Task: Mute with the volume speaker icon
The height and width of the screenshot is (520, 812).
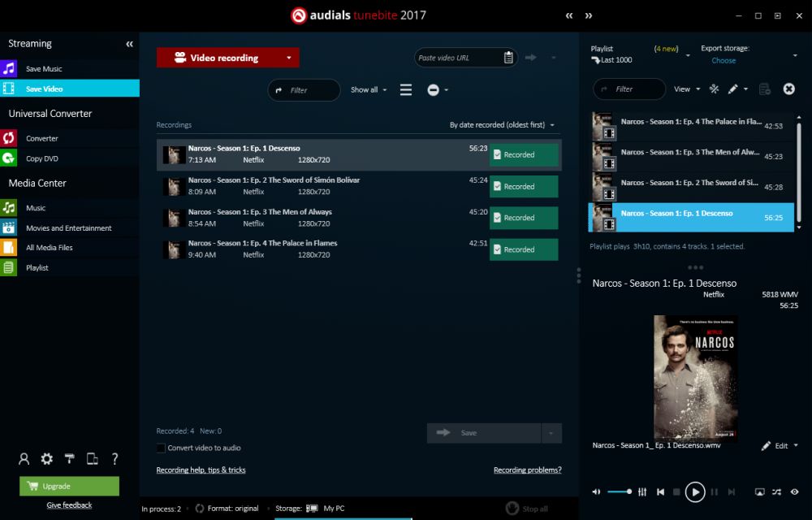Action: point(596,492)
